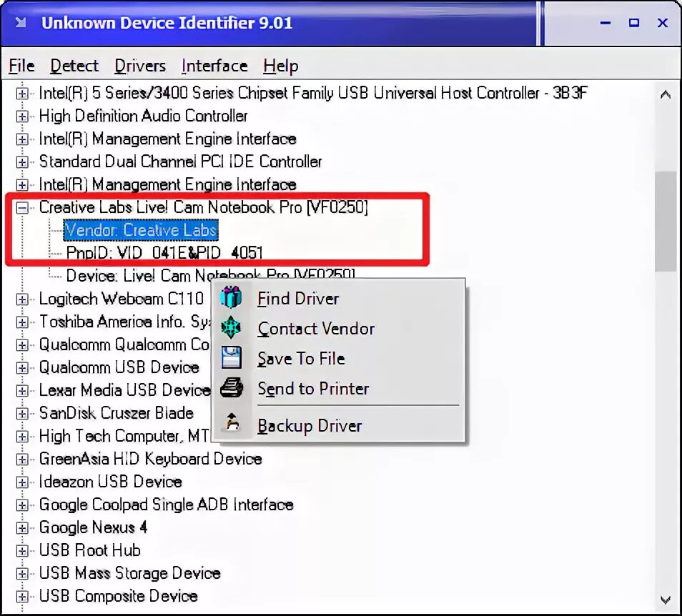Click the Save To File floppy icon
Screen dimensions: 682x616
(231, 358)
